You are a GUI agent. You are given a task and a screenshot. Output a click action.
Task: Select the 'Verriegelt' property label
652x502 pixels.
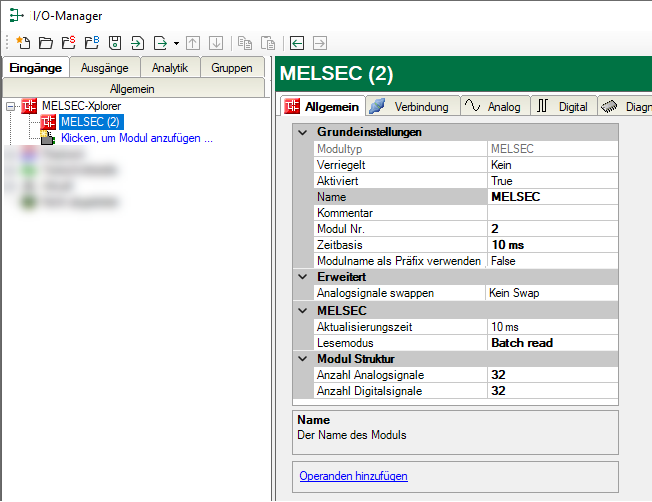tap(341, 165)
